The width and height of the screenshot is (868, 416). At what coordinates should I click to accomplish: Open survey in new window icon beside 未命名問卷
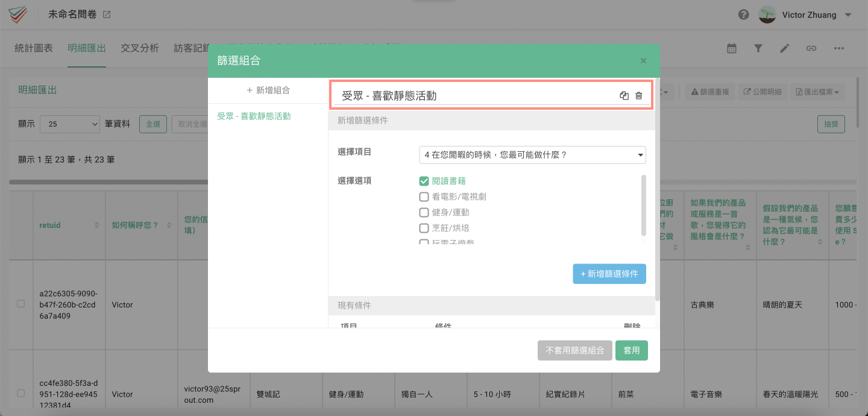click(107, 14)
